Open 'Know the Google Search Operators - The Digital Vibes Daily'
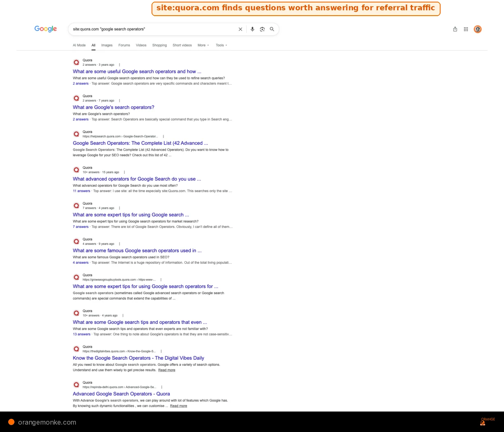The width and height of the screenshot is (504, 432). click(138, 358)
